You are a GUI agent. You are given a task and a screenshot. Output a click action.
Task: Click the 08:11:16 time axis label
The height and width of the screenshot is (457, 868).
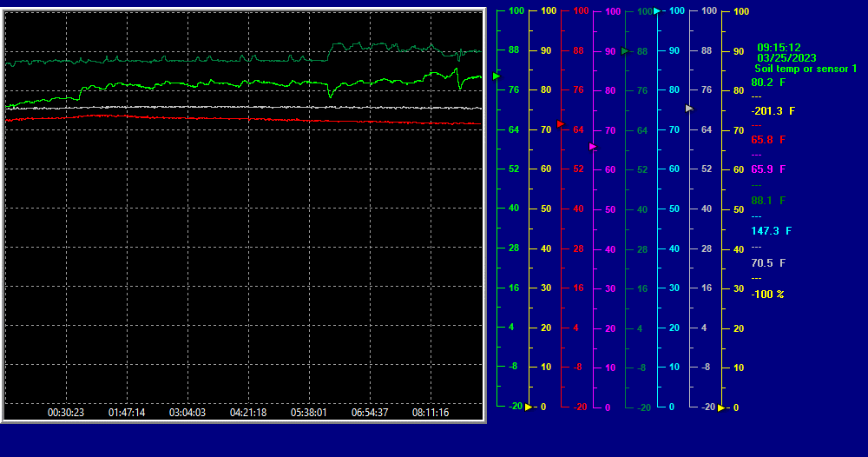[431, 413]
